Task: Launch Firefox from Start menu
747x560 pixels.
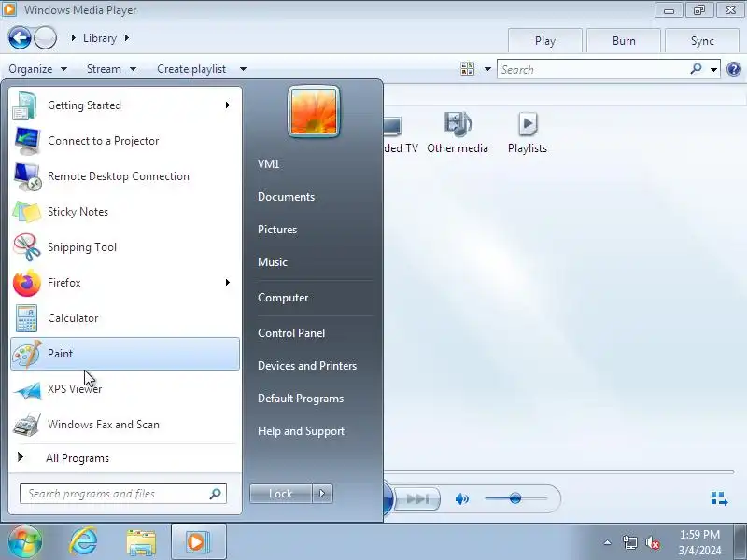Action: click(125, 283)
